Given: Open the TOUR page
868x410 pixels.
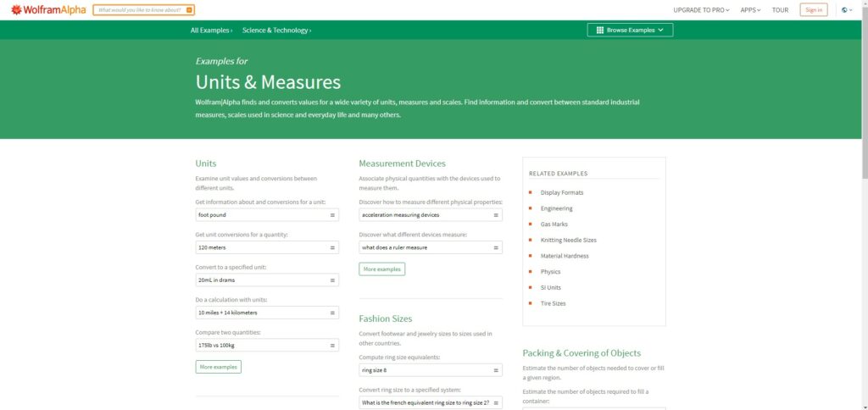Looking at the screenshot, I should point(780,10).
